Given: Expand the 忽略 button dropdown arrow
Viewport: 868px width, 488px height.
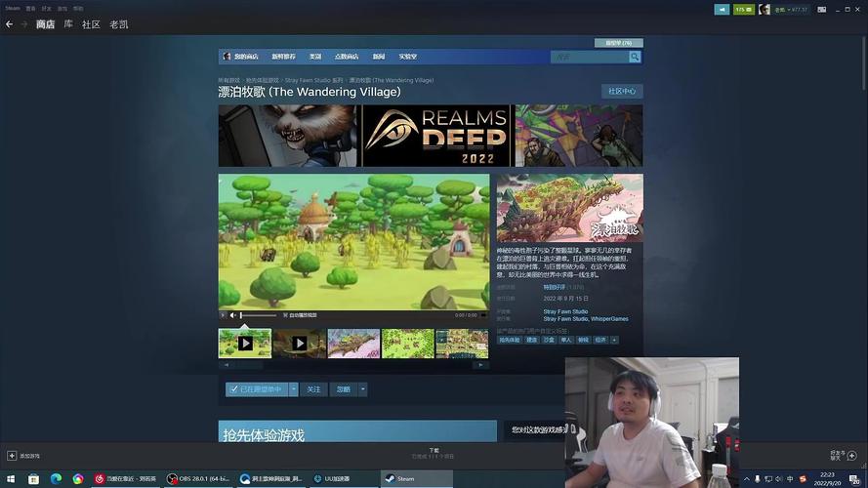Looking at the screenshot, I should pyautogui.click(x=362, y=389).
